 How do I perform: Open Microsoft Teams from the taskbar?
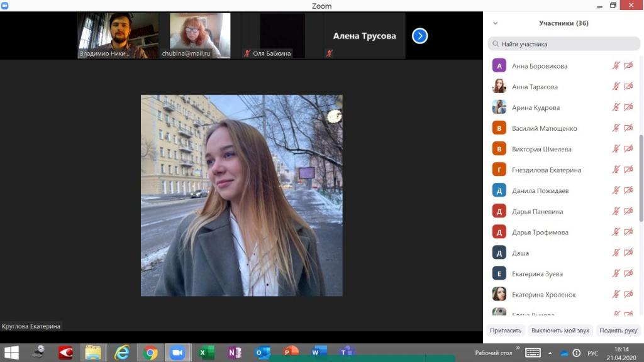[x=347, y=353]
